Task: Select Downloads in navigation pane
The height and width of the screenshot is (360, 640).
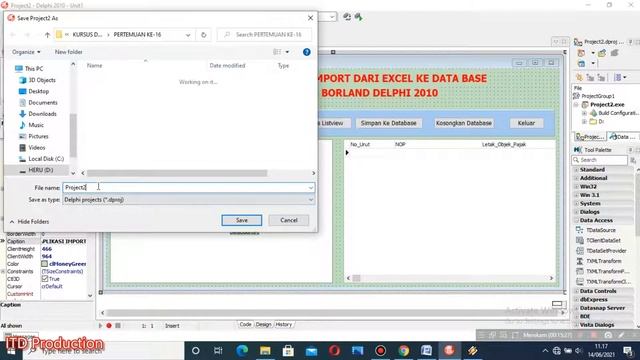Action: pyautogui.click(x=42, y=113)
